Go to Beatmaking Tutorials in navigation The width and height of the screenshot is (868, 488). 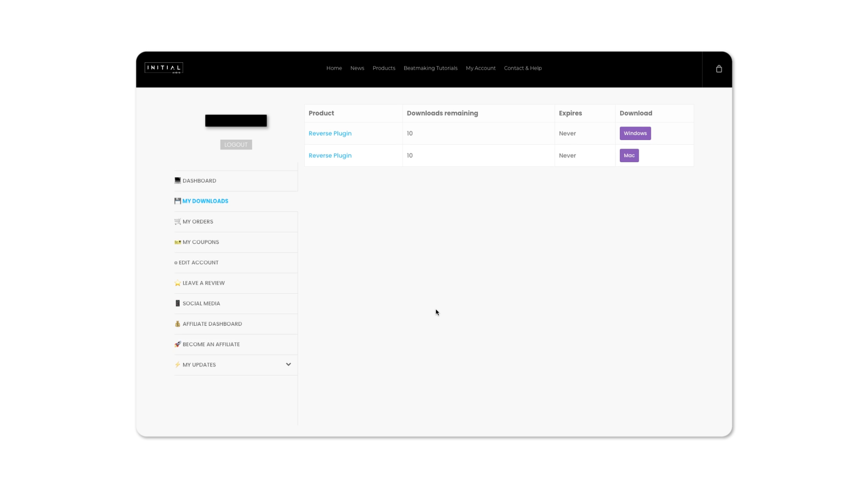(x=430, y=68)
